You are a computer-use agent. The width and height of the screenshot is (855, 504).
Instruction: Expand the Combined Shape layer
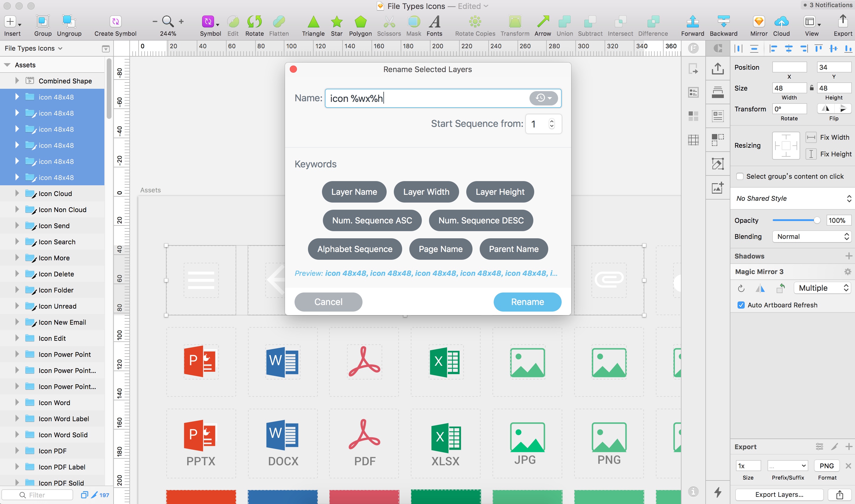17,81
